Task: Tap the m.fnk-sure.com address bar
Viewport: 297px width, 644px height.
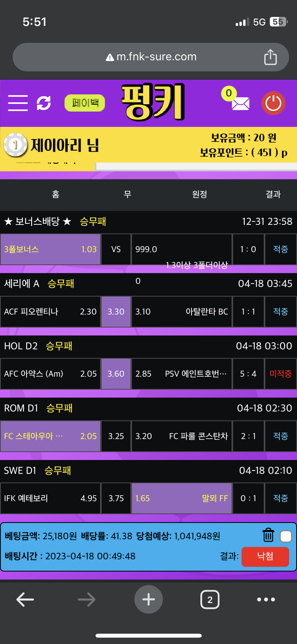Action: pyautogui.click(x=151, y=57)
